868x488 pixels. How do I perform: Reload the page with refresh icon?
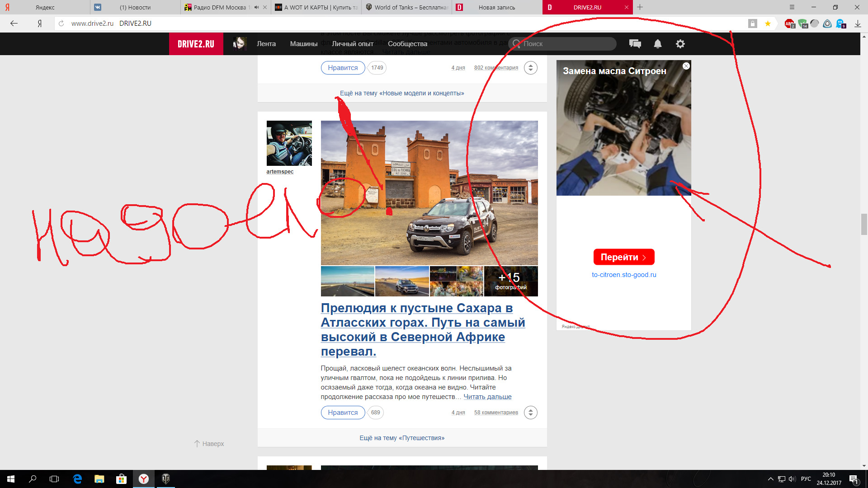coord(61,23)
